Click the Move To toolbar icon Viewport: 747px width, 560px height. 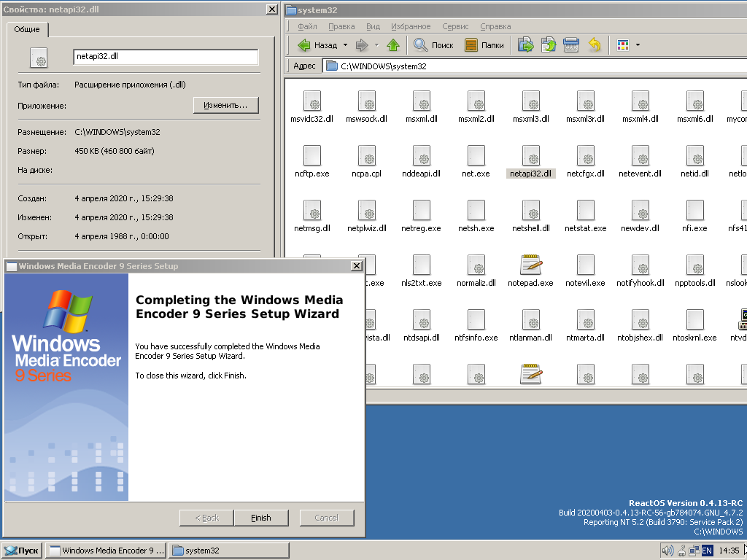(525, 45)
